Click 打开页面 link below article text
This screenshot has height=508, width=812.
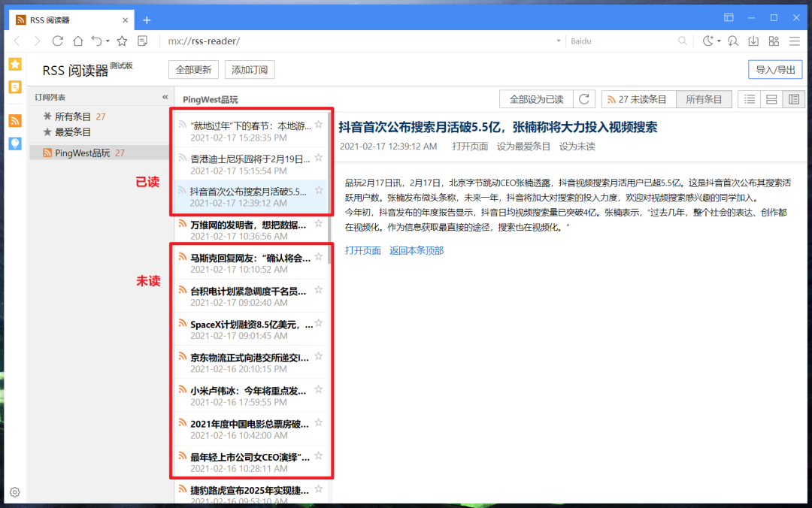362,251
